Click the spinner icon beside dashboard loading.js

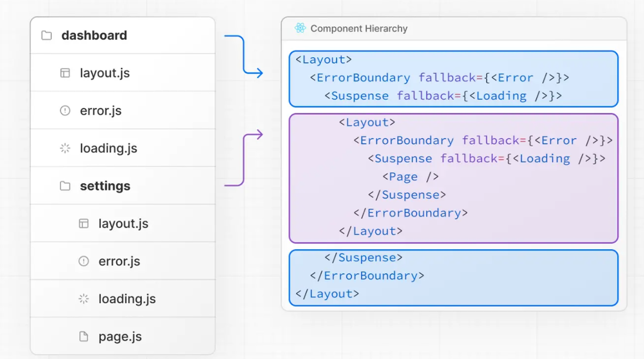(65, 148)
